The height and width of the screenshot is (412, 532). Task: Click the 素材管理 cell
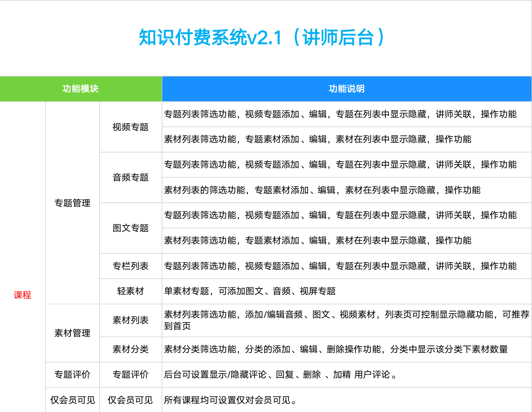pyautogui.click(x=72, y=333)
